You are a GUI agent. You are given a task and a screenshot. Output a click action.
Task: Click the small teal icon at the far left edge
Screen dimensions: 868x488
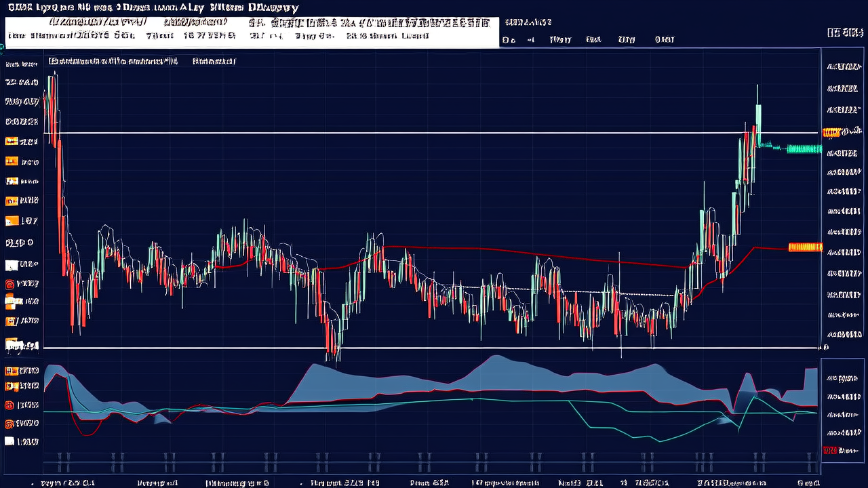[2, 47]
